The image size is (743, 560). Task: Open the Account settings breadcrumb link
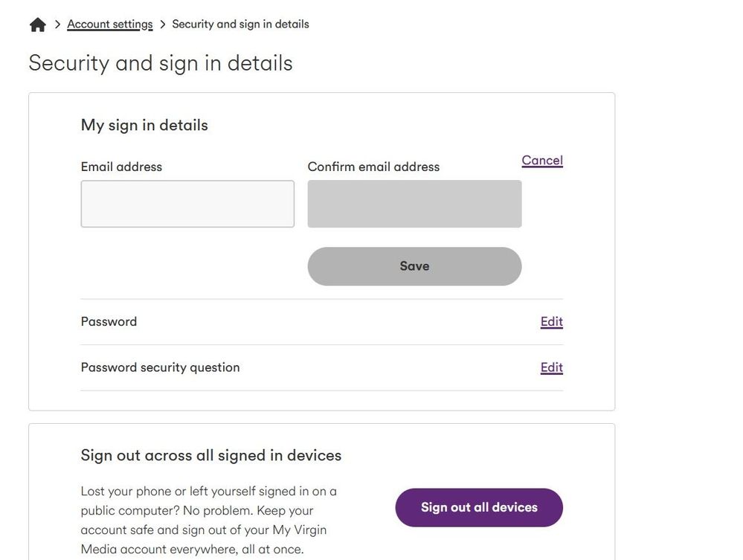pos(110,24)
